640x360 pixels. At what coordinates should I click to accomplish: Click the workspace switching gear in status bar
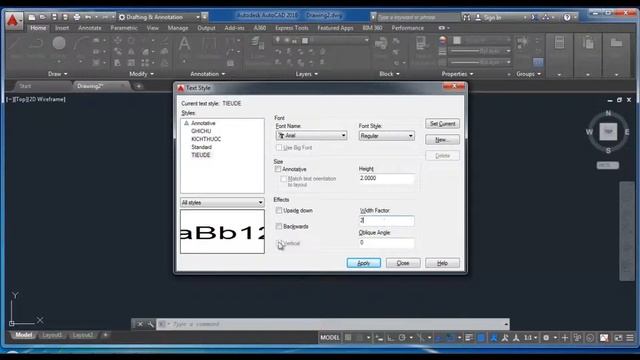(546, 338)
